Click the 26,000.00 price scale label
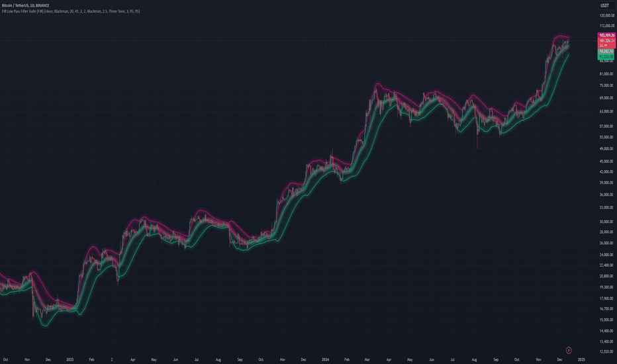 (607, 243)
